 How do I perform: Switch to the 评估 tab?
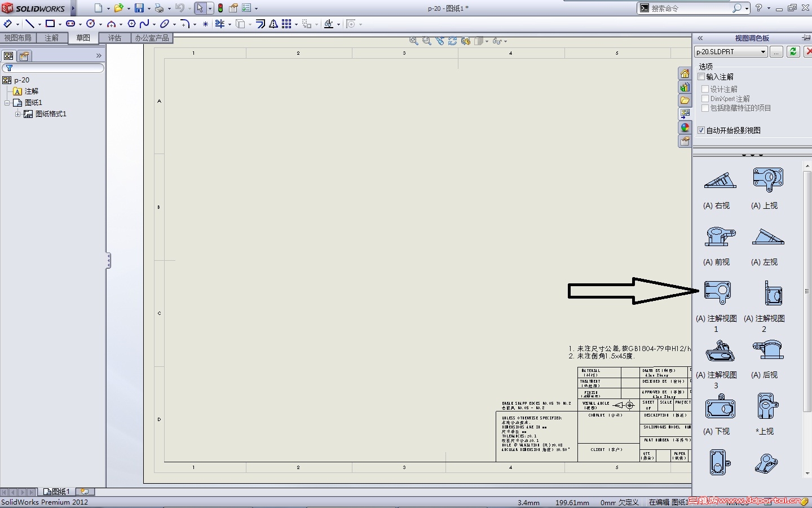pos(115,38)
